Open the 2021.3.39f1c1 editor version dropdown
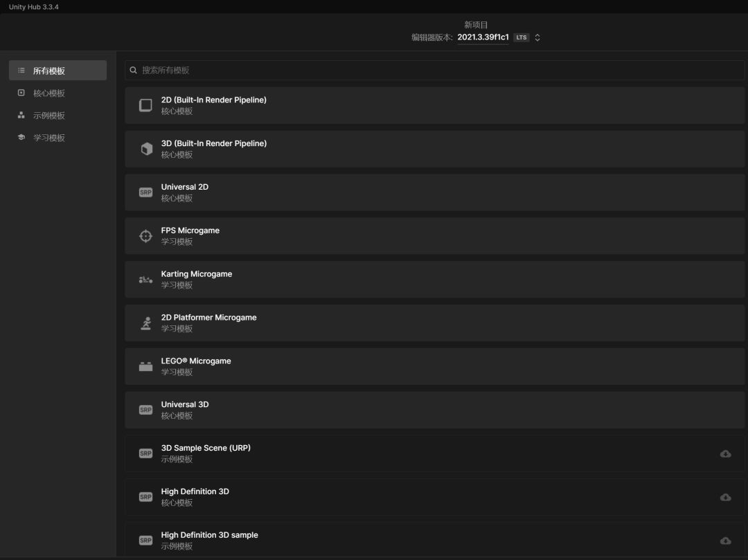The image size is (748, 560). [x=483, y=37]
